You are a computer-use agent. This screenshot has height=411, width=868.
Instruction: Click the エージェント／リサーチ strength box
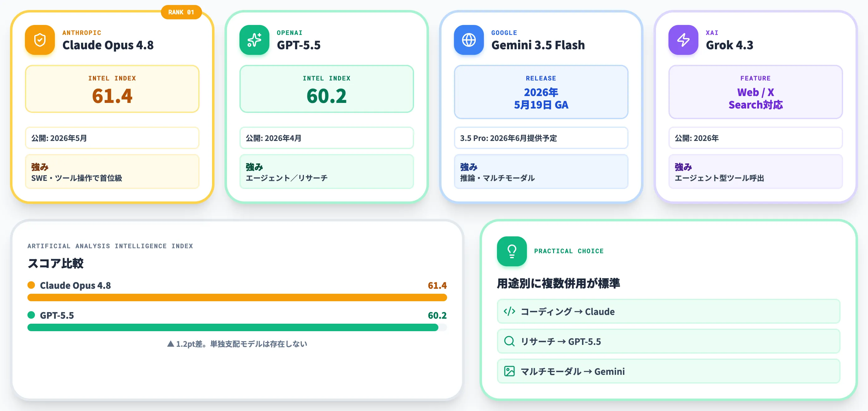[x=326, y=172]
